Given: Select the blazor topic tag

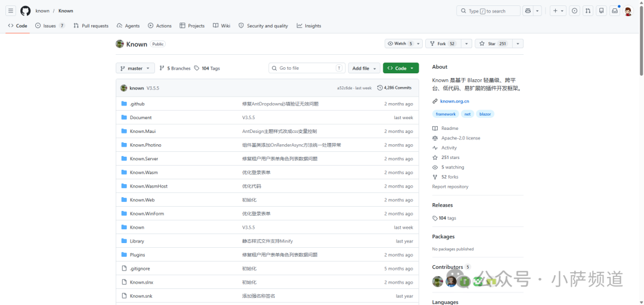Looking at the screenshot, I should (x=485, y=114).
